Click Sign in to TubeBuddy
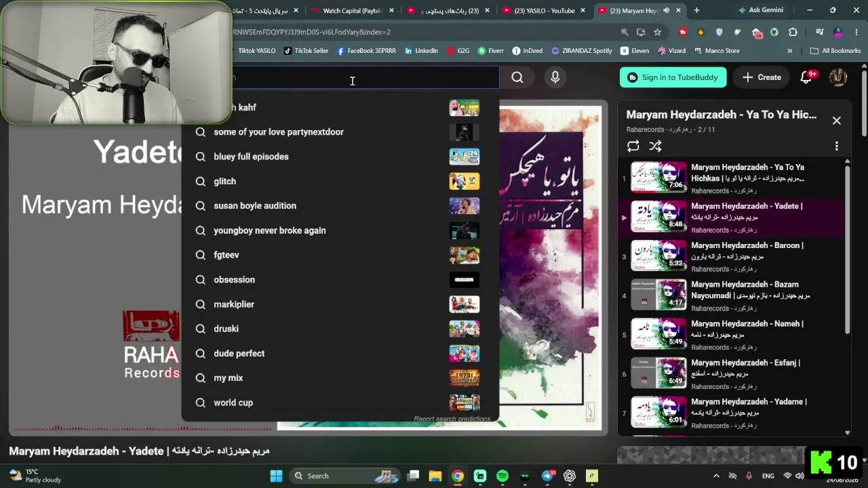The height and width of the screenshot is (488, 868). pos(673,77)
